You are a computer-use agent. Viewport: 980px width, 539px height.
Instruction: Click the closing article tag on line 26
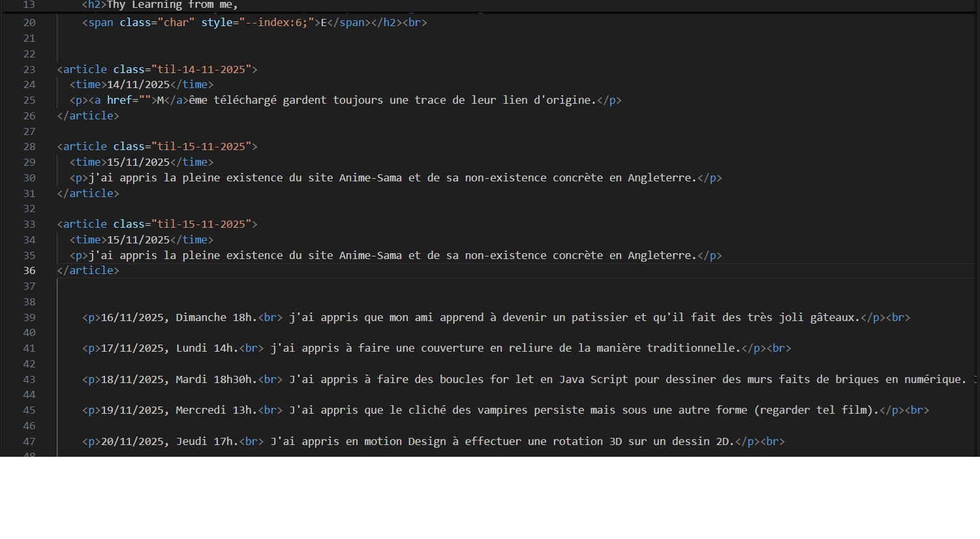coord(88,116)
